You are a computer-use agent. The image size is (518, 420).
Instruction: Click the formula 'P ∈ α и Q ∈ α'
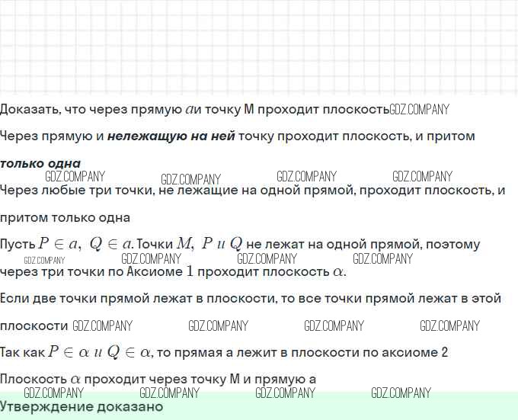click(x=100, y=352)
